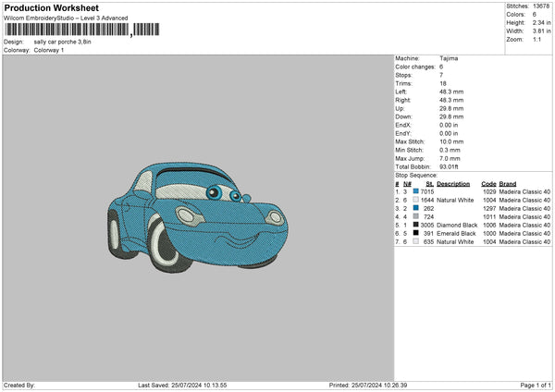Select the Diamond Black color swatch
The image size is (555, 392).
pos(418,226)
